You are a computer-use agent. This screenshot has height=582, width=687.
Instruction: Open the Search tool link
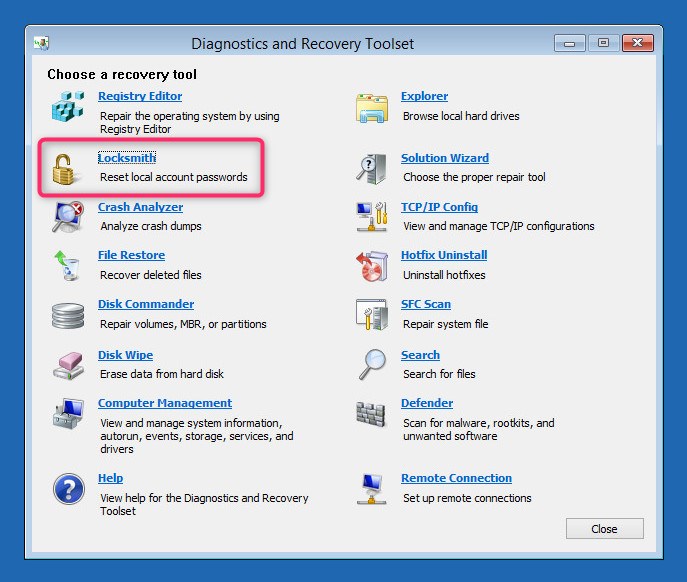pyautogui.click(x=421, y=355)
